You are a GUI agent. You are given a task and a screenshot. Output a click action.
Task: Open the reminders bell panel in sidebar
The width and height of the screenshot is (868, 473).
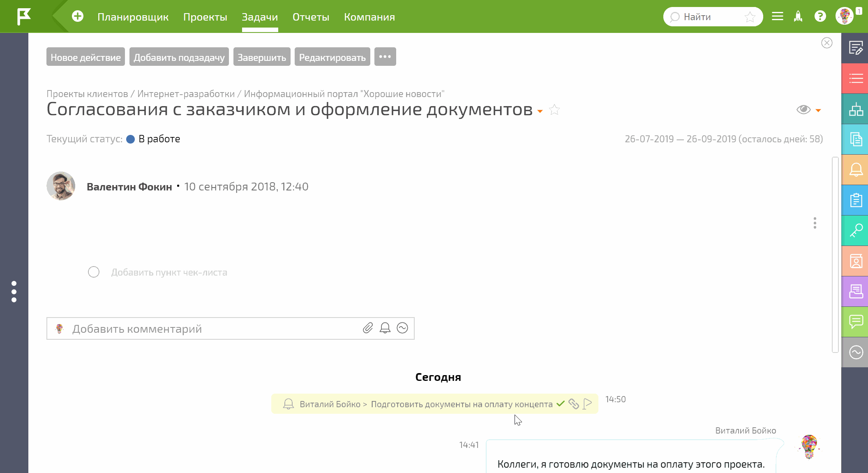[x=855, y=170]
